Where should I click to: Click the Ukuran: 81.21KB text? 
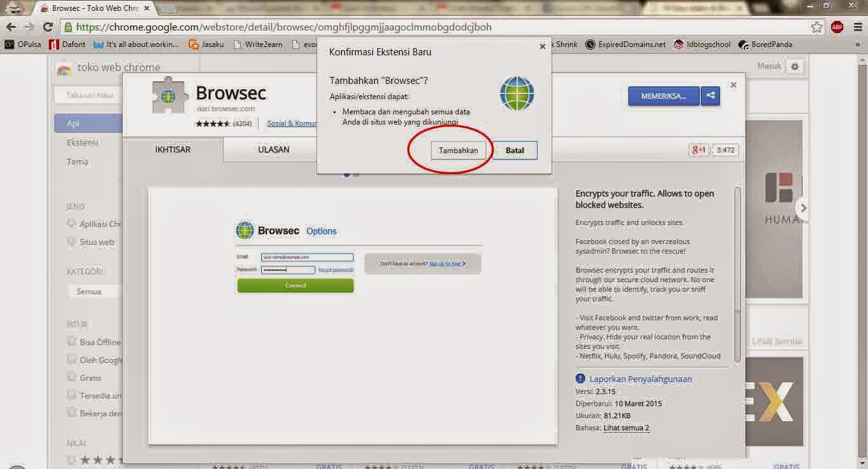point(603,416)
